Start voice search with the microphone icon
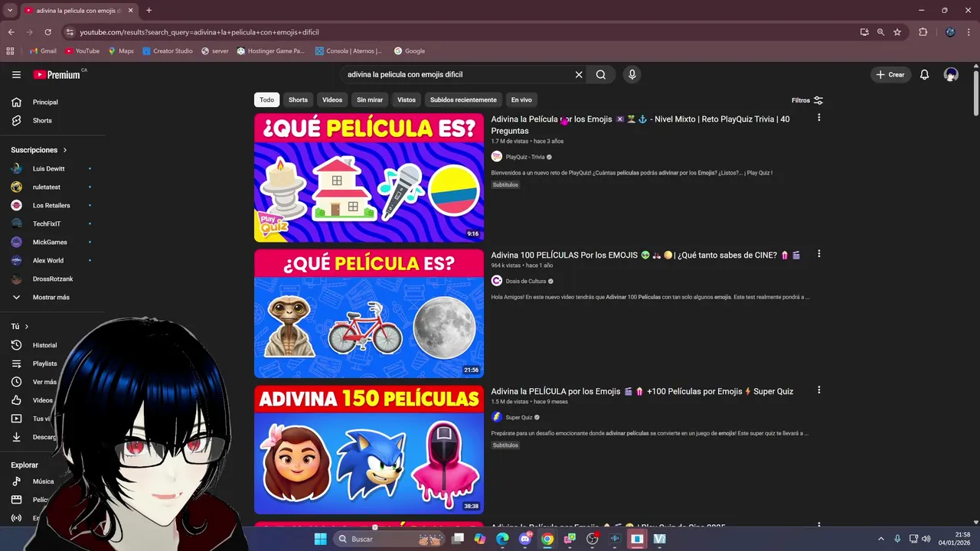The image size is (980, 551). (x=632, y=74)
